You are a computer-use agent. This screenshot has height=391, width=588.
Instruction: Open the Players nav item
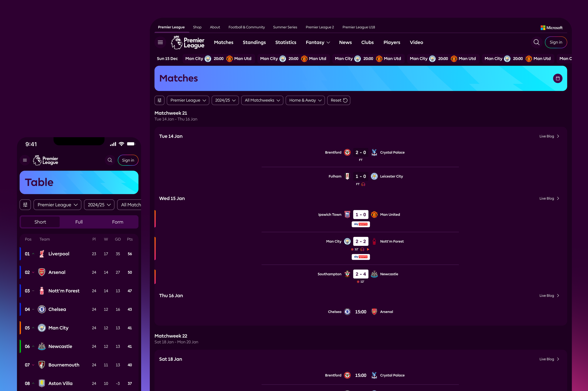tap(392, 42)
